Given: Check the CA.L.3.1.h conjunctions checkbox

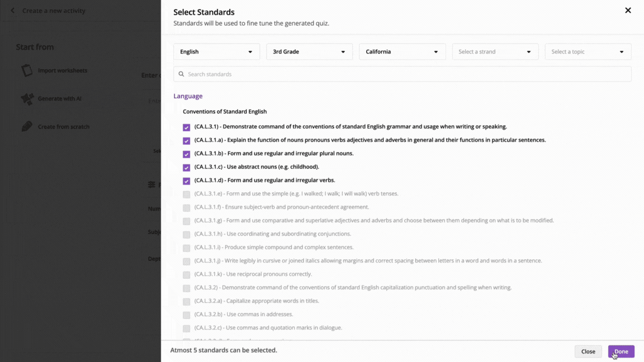Looking at the screenshot, I should click(187, 235).
